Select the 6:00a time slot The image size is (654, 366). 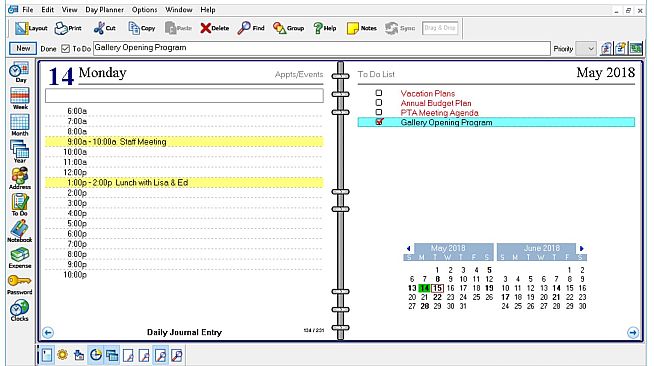coord(184,111)
